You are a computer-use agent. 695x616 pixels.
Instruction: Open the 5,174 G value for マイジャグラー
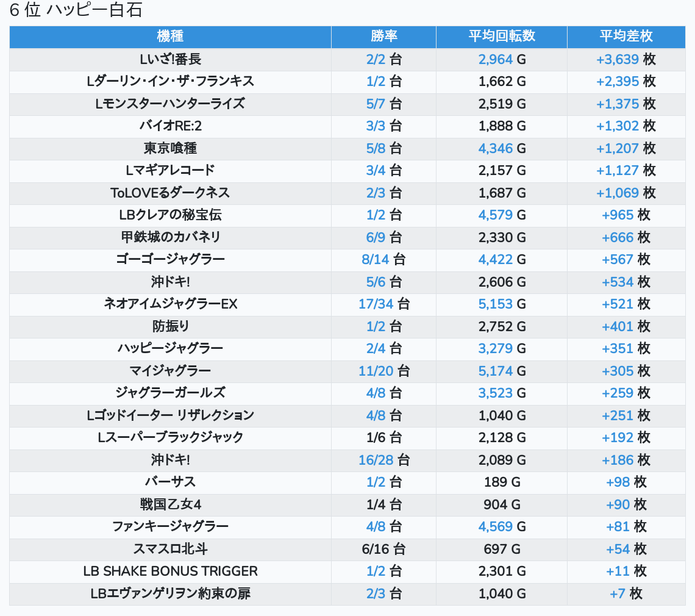coord(496,371)
